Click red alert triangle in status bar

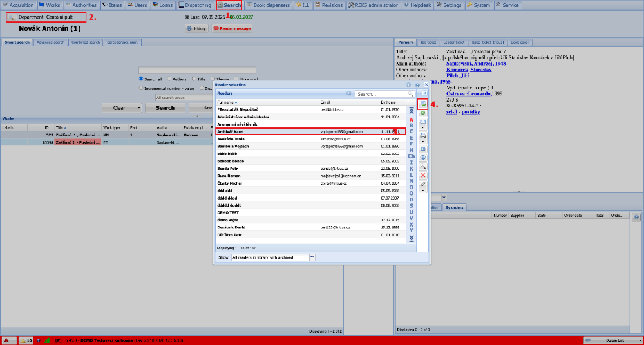pos(7,340)
